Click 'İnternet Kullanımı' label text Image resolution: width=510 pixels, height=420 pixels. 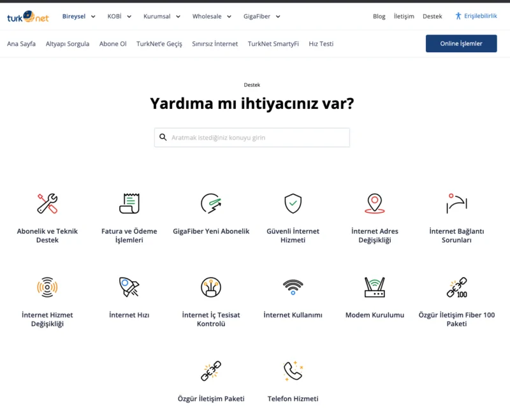(293, 315)
